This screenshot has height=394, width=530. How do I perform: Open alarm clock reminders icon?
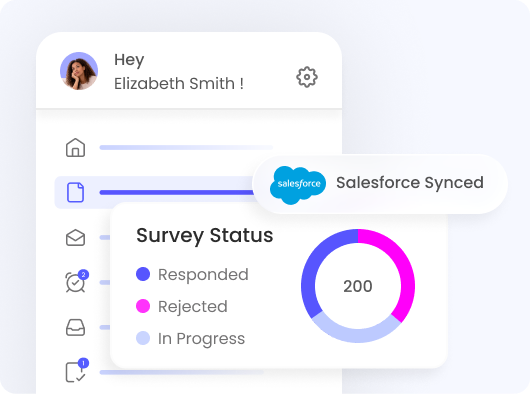[x=76, y=281]
